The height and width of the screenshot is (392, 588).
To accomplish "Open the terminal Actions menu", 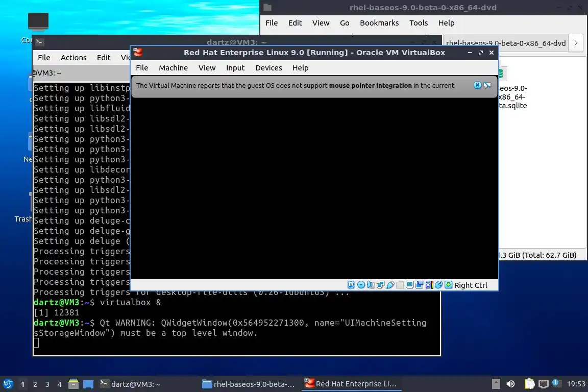I will (73, 57).
